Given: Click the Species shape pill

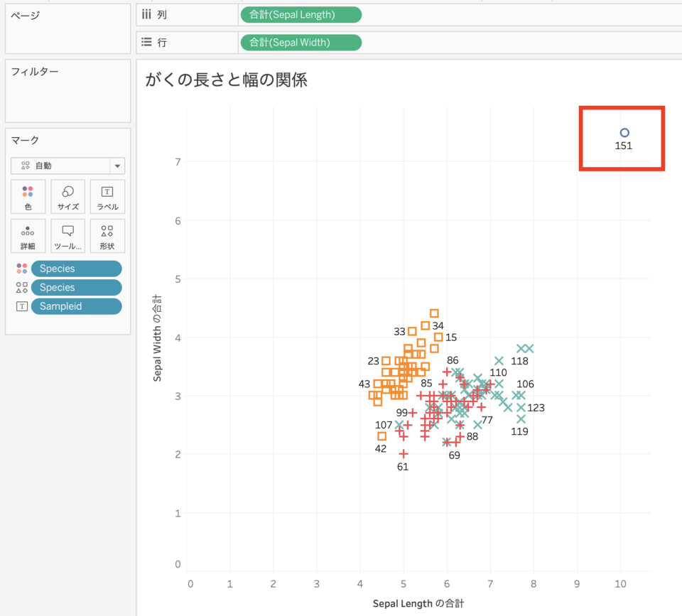Looking at the screenshot, I should [76, 287].
